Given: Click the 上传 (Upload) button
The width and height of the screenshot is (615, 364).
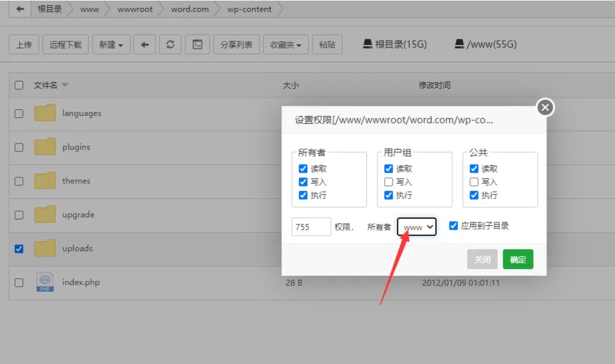Looking at the screenshot, I should tap(24, 44).
